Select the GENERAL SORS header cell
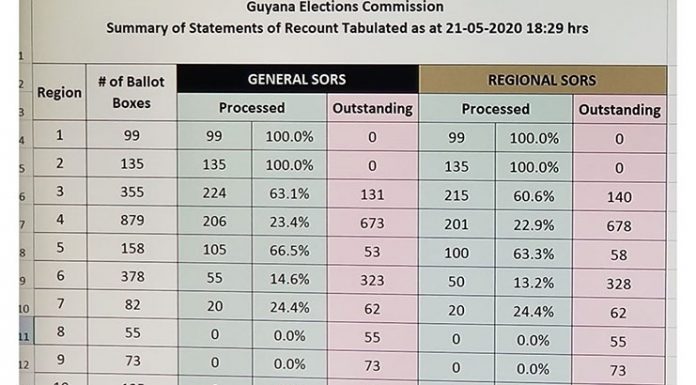 tap(297, 79)
